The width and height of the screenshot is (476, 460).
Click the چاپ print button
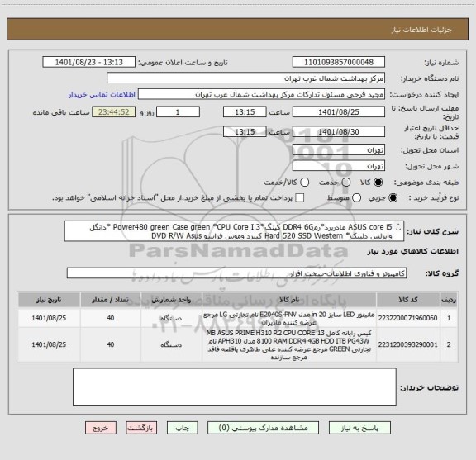(182, 428)
